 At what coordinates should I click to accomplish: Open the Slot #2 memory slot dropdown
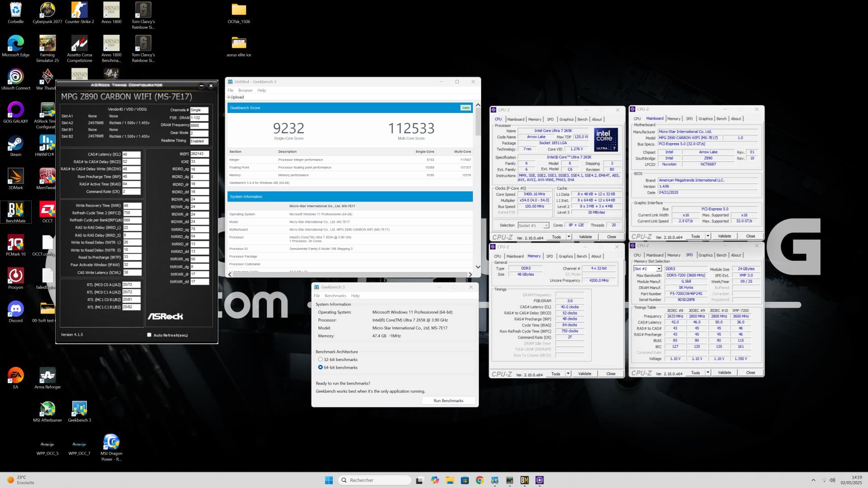(647, 269)
